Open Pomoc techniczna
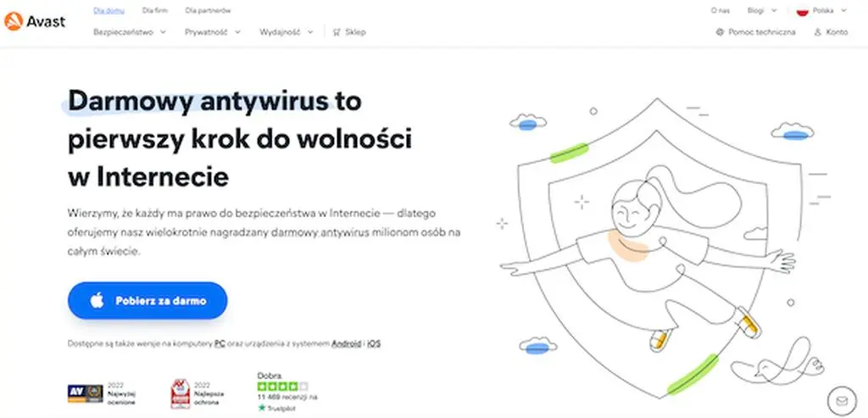The width and height of the screenshot is (868, 418). point(755,32)
